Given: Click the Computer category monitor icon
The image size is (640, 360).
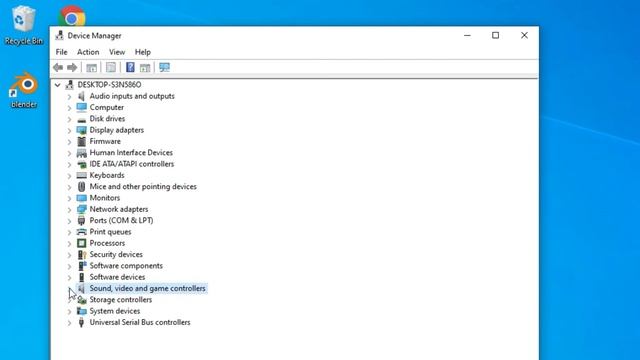Looking at the screenshot, I should tap(81, 107).
